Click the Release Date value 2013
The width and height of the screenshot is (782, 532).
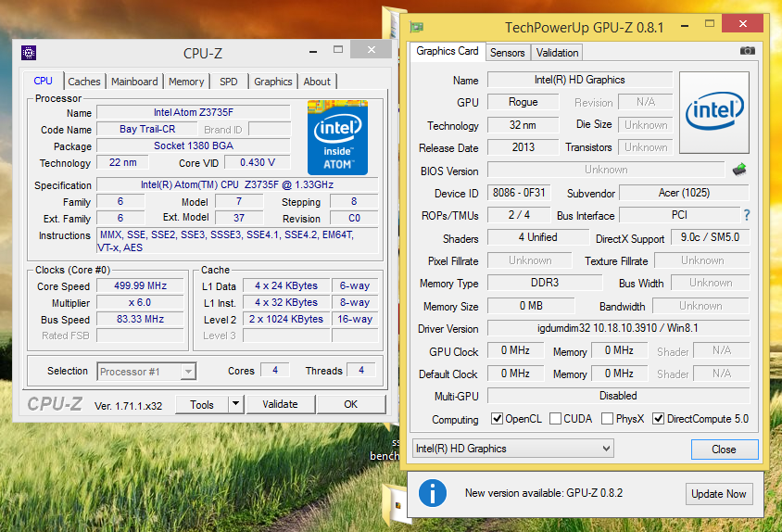click(x=523, y=147)
